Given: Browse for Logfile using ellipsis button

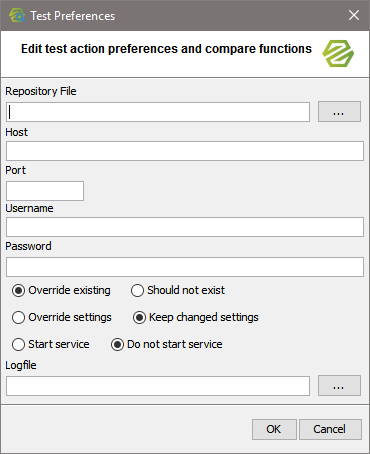Looking at the screenshot, I should [x=339, y=386].
